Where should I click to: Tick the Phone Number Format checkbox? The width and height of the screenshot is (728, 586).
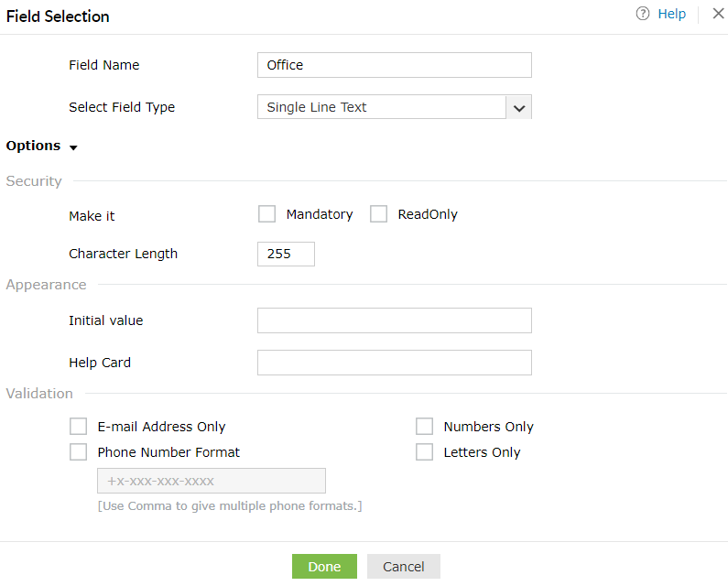pyautogui.click(x=79, y=452)
